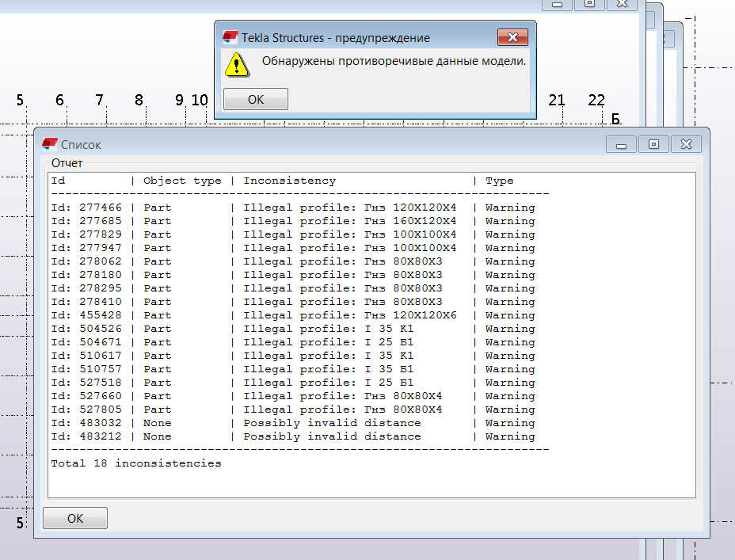735x560 pixels.
Task: Select report row Id: 278062
Action: pyautogui.click(x=293, y=261)
